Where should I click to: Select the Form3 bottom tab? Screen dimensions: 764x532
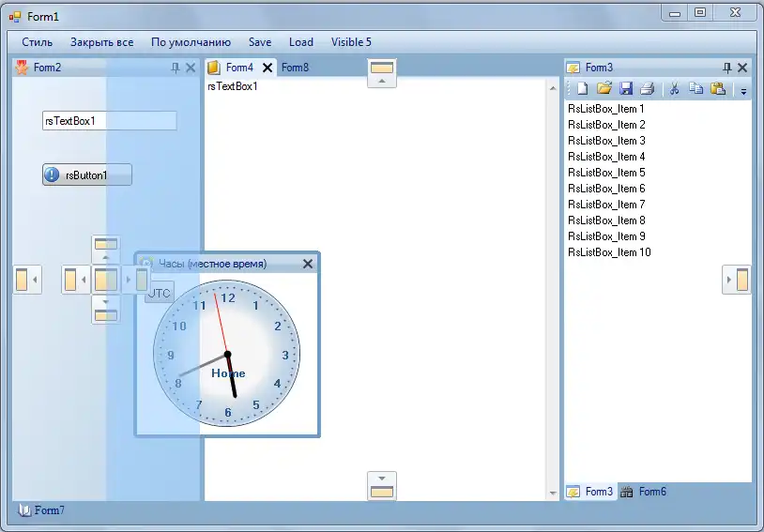(x=591, y=492)
